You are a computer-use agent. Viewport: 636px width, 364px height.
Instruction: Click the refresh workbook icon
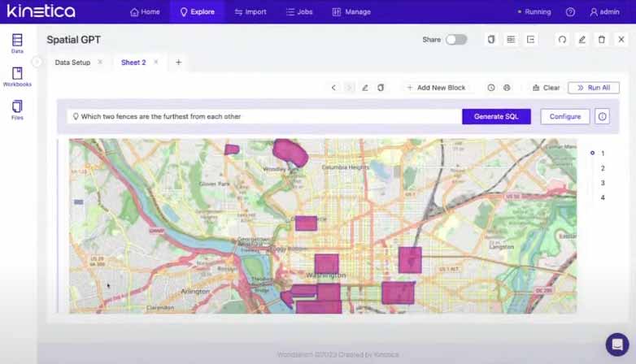(x=562, y=40)
